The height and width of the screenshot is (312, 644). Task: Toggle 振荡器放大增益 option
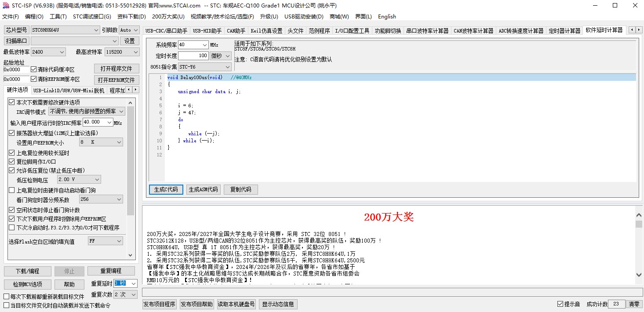point(12,133)
